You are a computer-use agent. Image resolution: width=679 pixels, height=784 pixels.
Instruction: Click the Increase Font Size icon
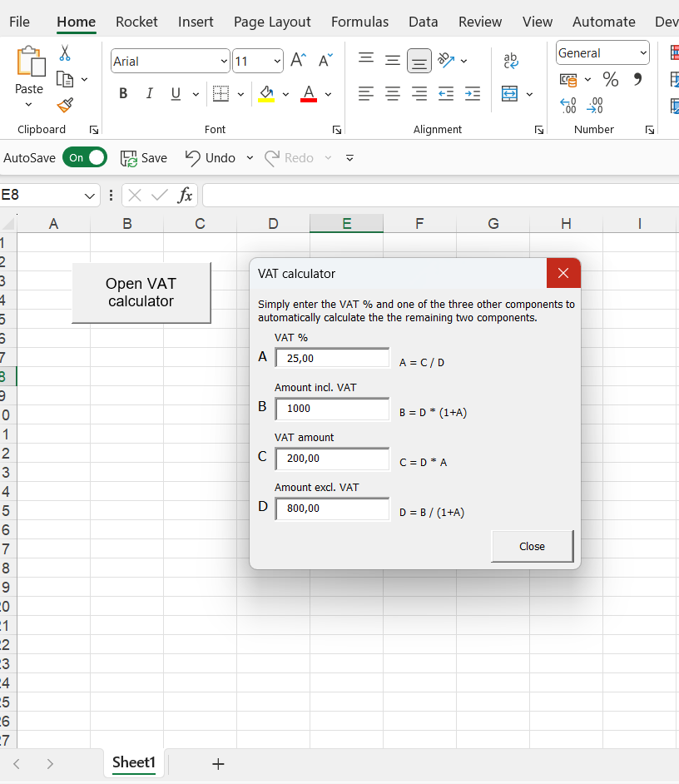pyautogui.click(x=298, y=61)
